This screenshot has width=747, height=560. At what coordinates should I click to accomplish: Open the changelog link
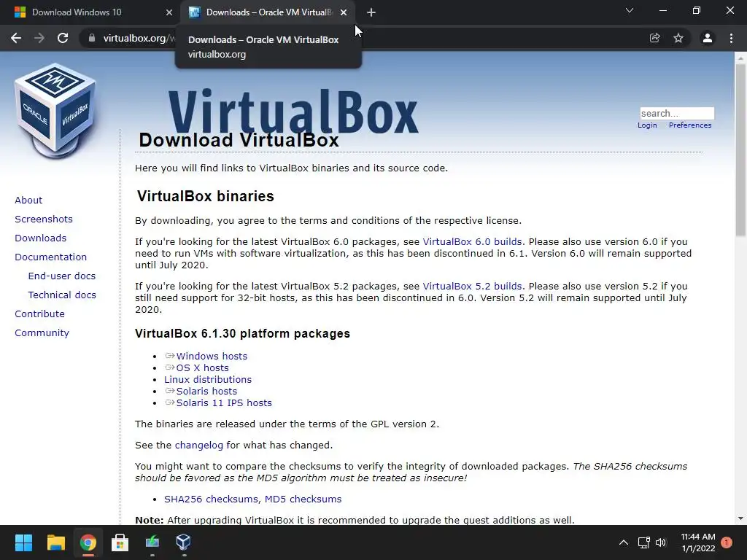198,446
